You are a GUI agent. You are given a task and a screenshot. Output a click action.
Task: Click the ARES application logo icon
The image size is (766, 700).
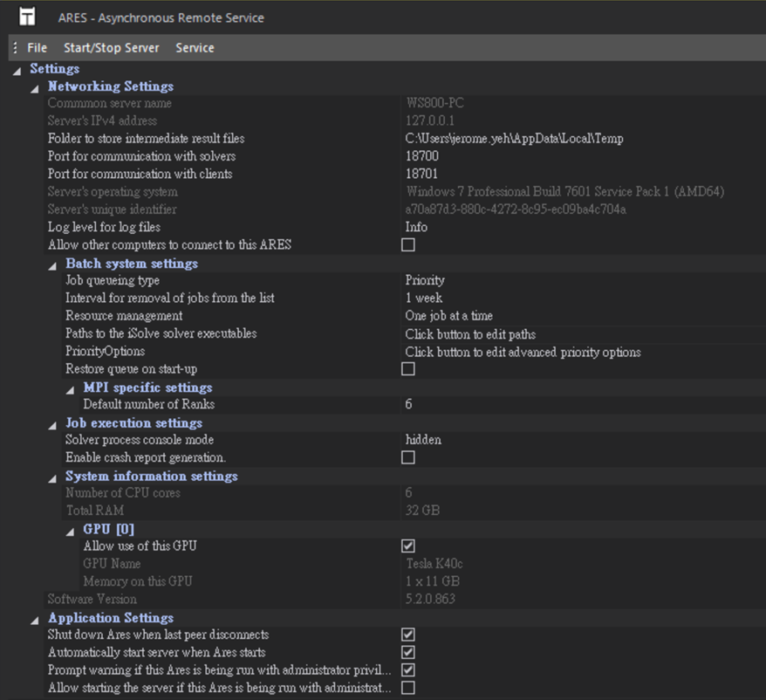point(28,17)
